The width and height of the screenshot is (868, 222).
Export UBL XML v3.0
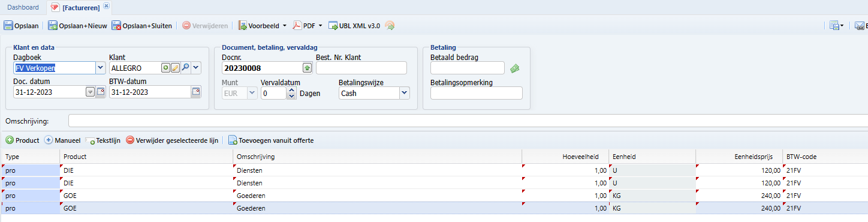tap(354, 26)
